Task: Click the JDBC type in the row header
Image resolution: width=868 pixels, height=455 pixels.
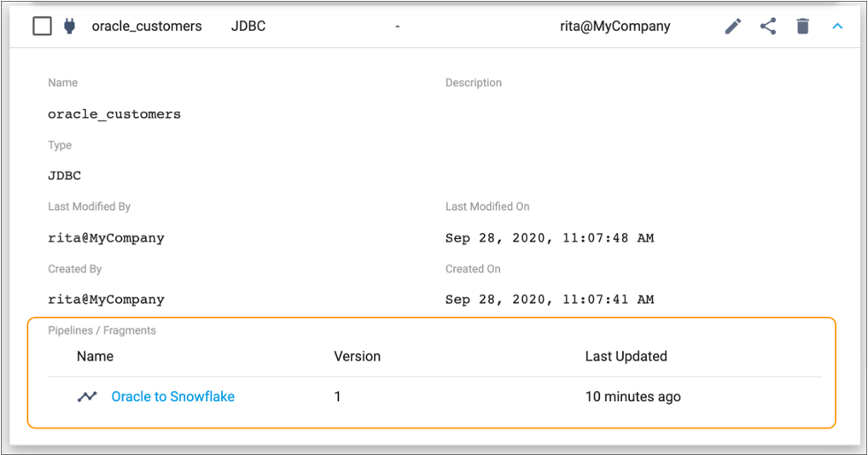Action: click(248, 26)
